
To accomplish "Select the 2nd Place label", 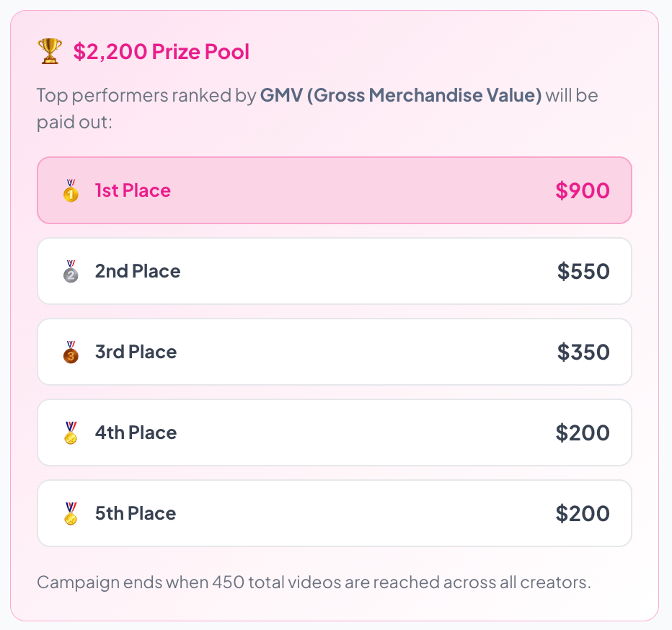I will (138, 272).
